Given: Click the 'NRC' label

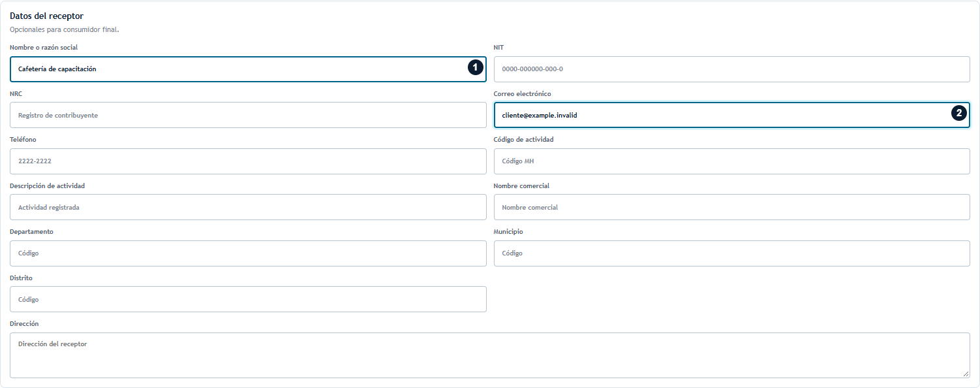Looking at the screenshot, I should 16,93.
